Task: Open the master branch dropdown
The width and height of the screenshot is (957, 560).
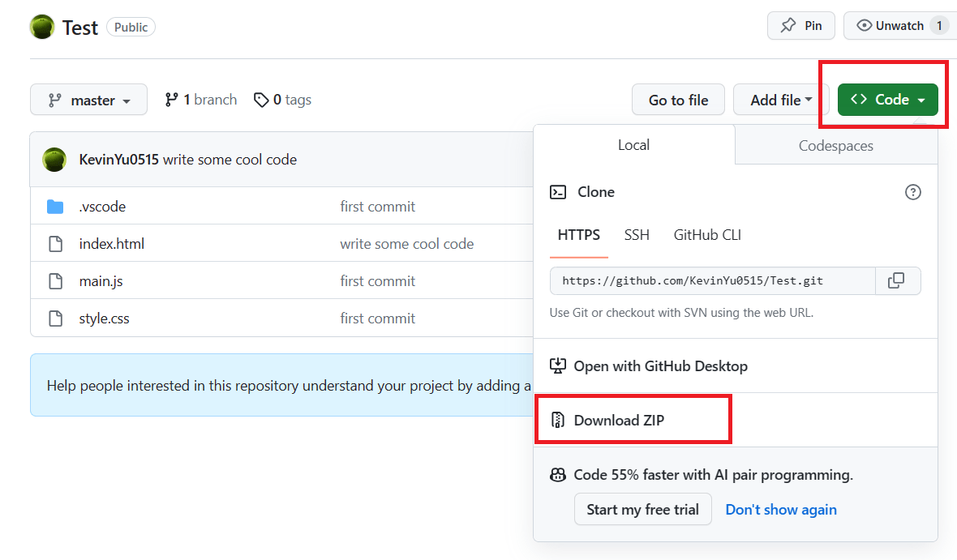Action: click(x=88, y=100)
